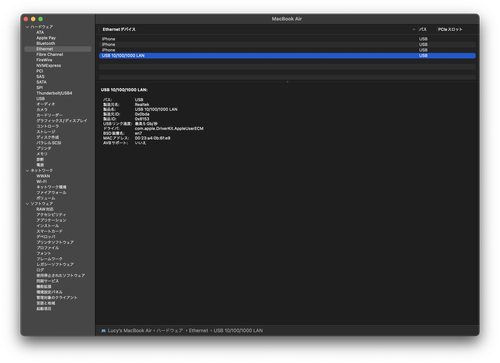Image resolution: width=500 pixels, height=363 pixels.
Task: Click Ethernet in the bottom path bar
Action: click(x=198, y=331)
